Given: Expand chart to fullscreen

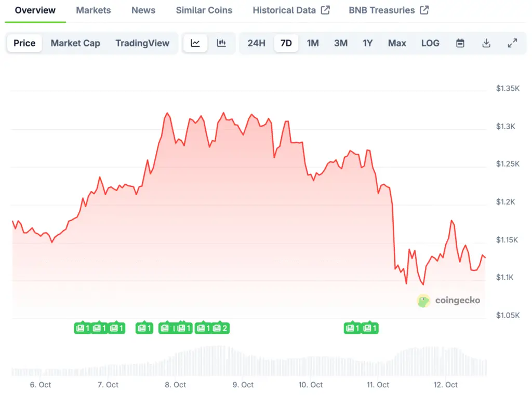Looking at the screenshot, I should click(x=512, y=43).
